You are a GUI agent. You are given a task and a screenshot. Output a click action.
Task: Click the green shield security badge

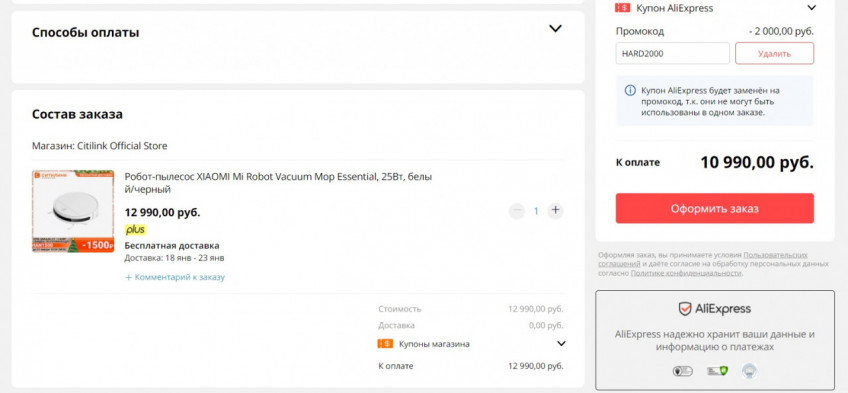click(x=717, y=371)
